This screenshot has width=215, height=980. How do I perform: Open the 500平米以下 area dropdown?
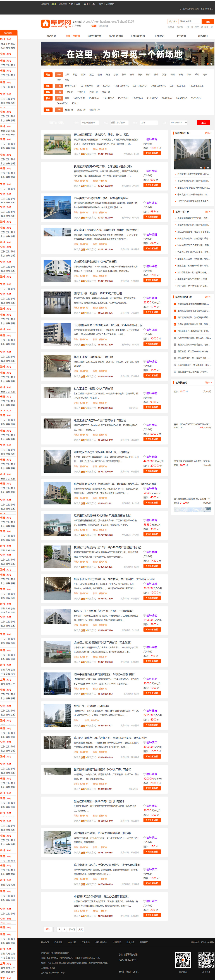(178, 123)
